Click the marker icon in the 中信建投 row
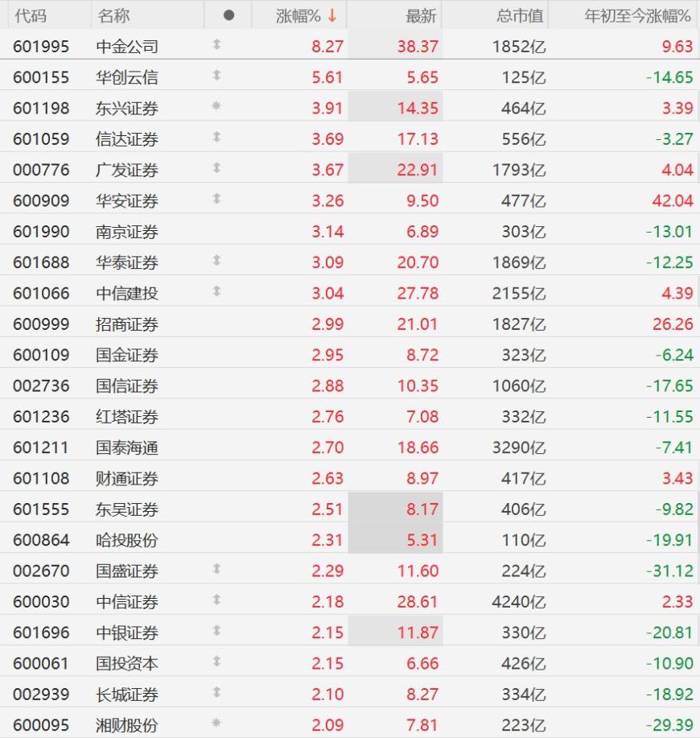This screenshot has height=738, width=700. 216,291
